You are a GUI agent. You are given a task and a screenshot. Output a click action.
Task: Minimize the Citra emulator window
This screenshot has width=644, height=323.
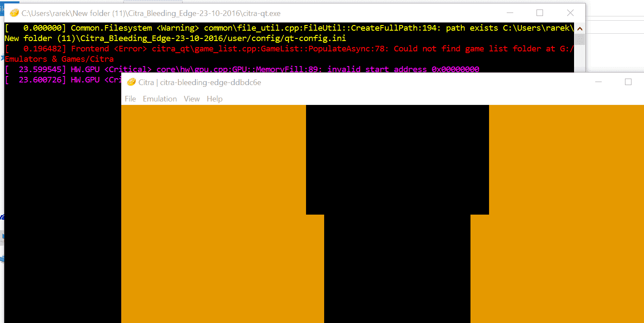click(599, 82)
